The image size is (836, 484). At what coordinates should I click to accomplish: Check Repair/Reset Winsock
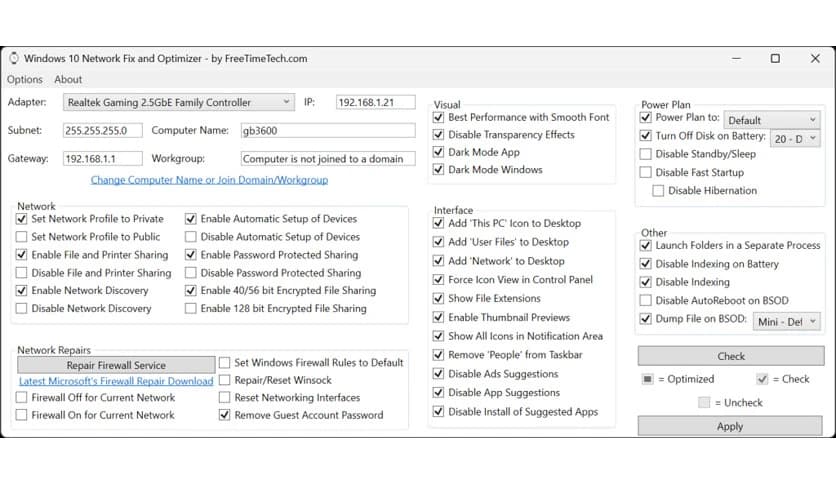[x=225, y=380]
